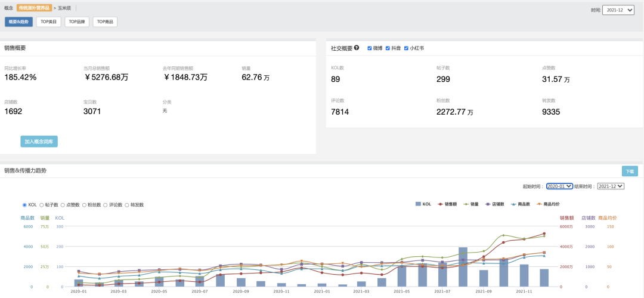Toggle the 商品均价 legend line icon

[x=540, y=204]
